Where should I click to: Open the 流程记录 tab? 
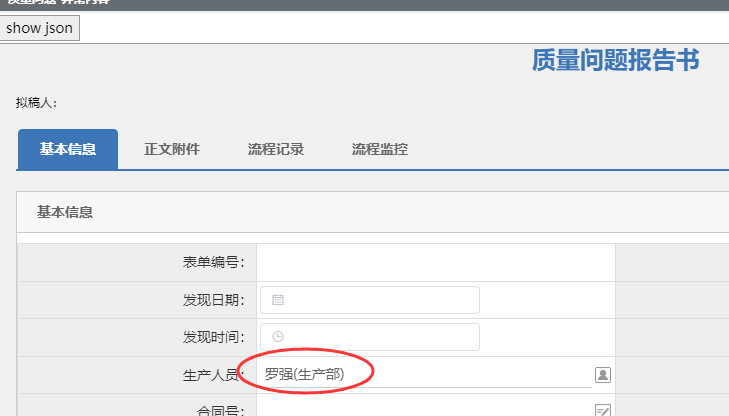276,150
